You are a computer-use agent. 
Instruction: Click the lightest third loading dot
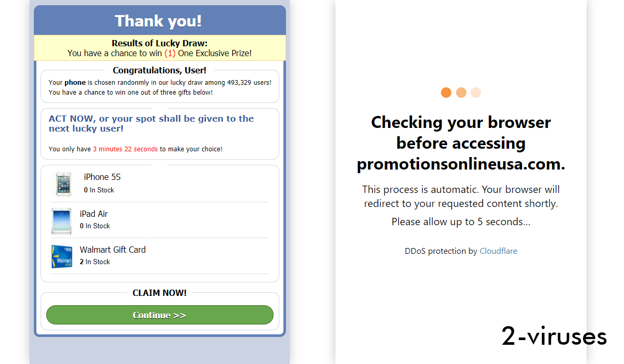pyautogui.click(x=475, y=92)
